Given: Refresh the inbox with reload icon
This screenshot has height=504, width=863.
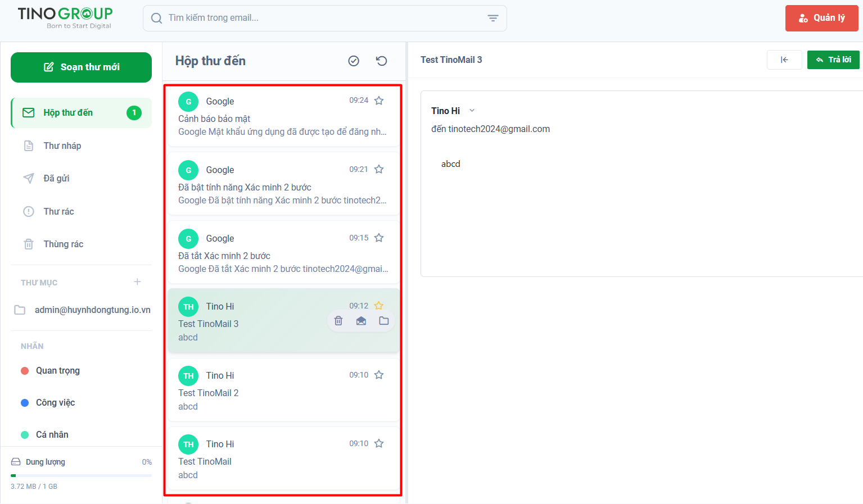Looking at the screenshot, I should coord(382,61).
